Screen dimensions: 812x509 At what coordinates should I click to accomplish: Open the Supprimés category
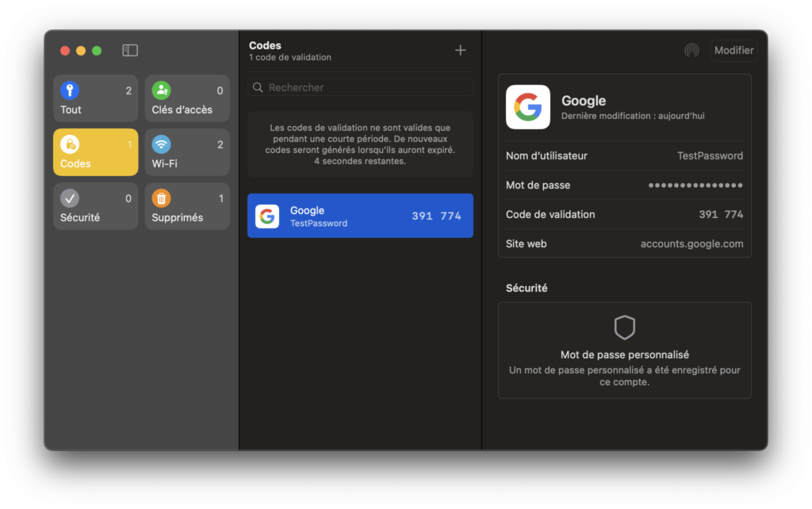(x=187, y=206)
